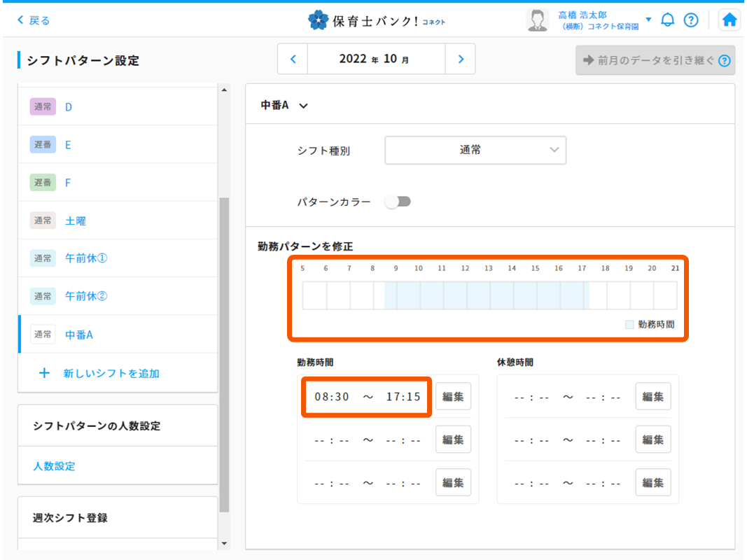Click the 人数設定 link

click(54, 465)
